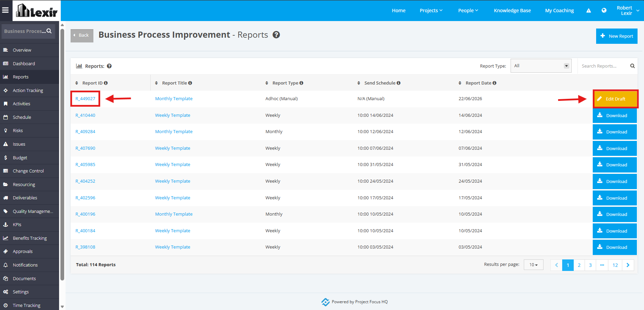Image resolution: width=644 pixels, height=310 pixels.
Task: Click the Back button
Action: point(82,35)
